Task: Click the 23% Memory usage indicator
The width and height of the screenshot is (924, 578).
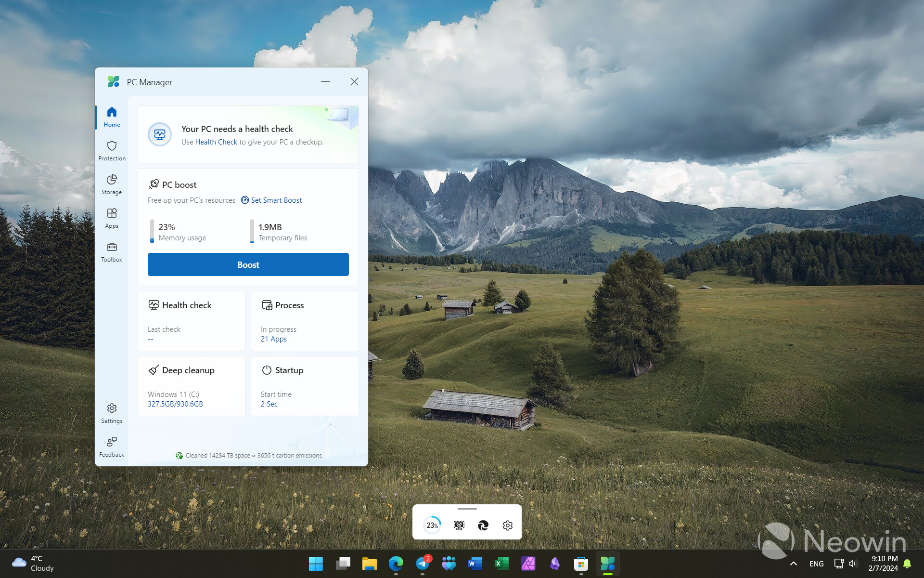Action: 178,232
